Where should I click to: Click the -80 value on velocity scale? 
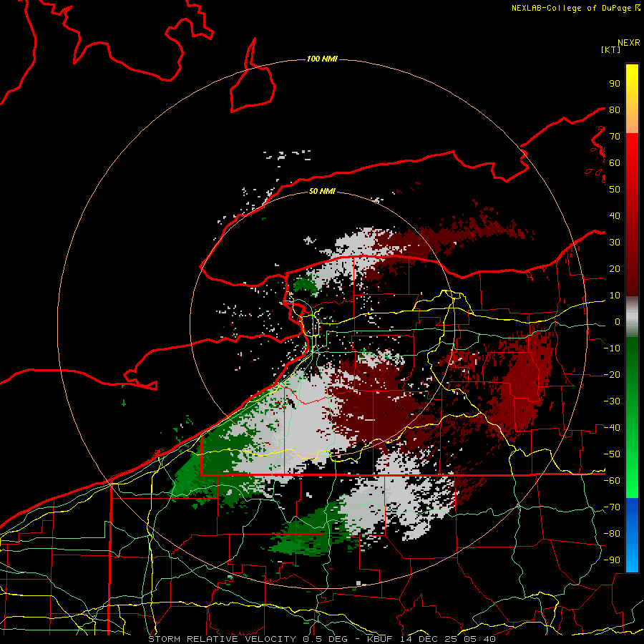point(612,534)
